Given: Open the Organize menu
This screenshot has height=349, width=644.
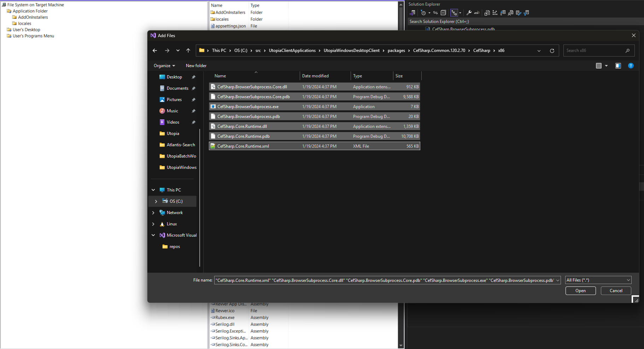Looking at the screenshot, I should tap(164, 66).
